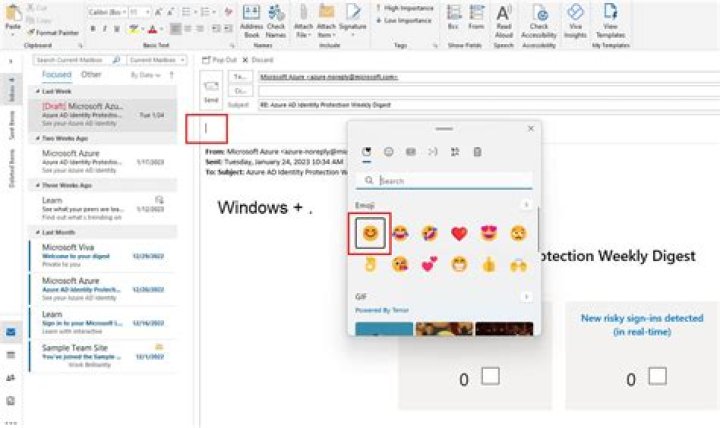Open the By Date sort dropdown
The height and width of the screenshot is (428, 720).
146,75
